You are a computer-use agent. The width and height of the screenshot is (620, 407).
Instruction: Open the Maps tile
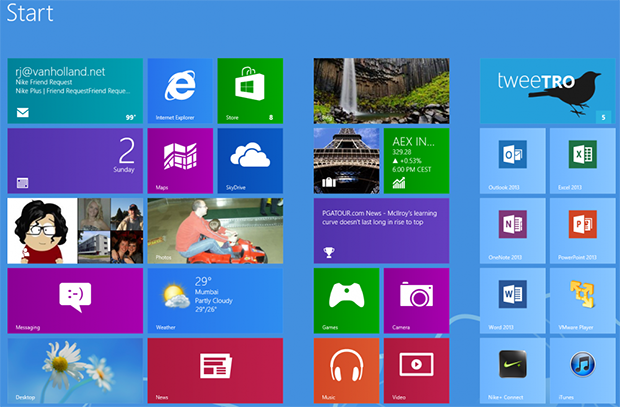180,161
